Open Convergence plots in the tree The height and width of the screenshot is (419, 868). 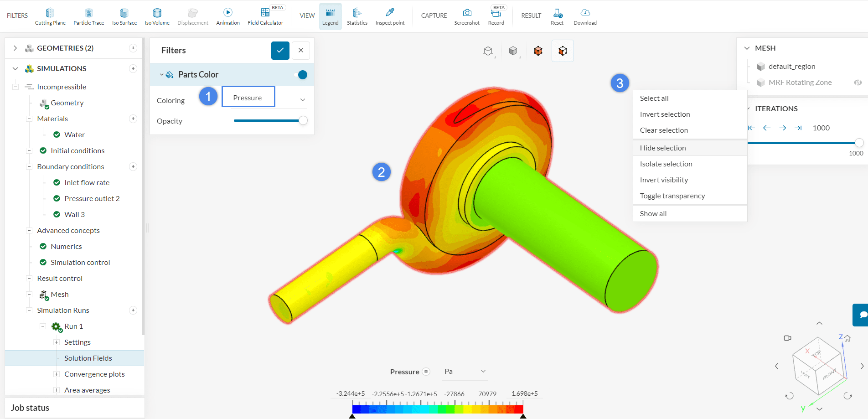[94, 374]
